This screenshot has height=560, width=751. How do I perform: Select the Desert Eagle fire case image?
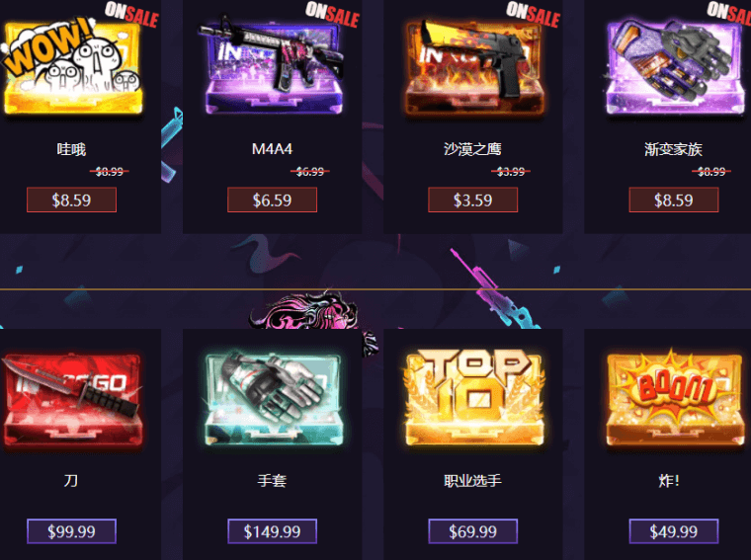click(x=474, y=67)
